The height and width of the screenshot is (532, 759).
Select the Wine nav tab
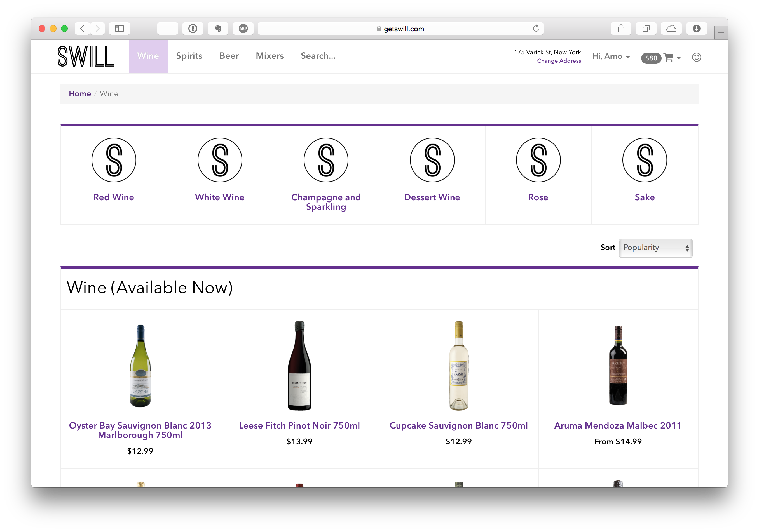click(148, 56)
